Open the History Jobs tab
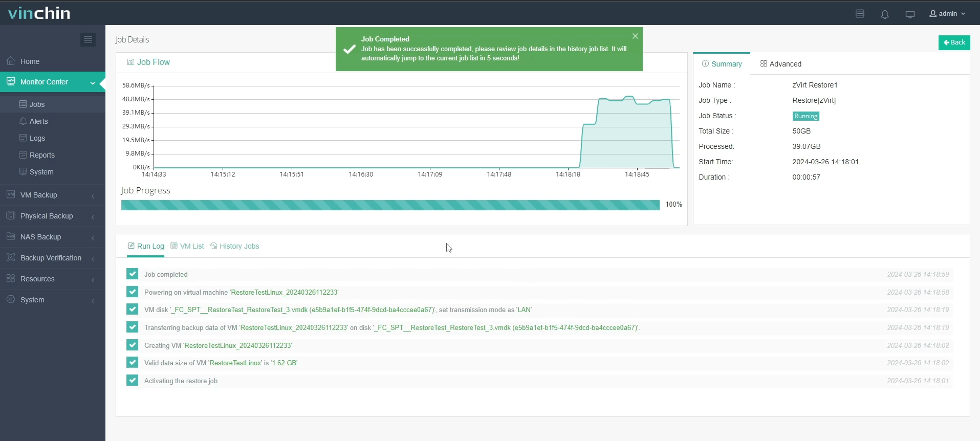Screen dimensions: 980x441 (x=234, y=246)
